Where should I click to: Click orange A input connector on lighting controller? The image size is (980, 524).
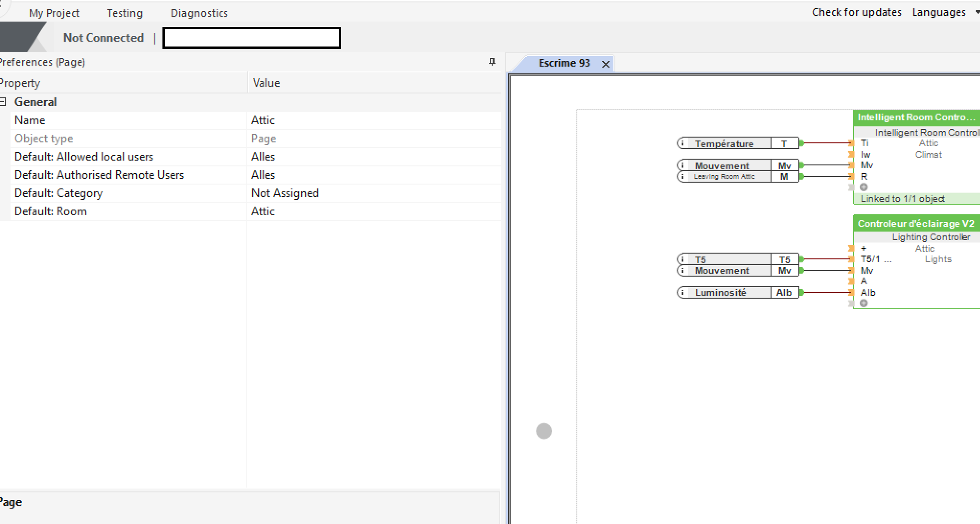point(851,281)
